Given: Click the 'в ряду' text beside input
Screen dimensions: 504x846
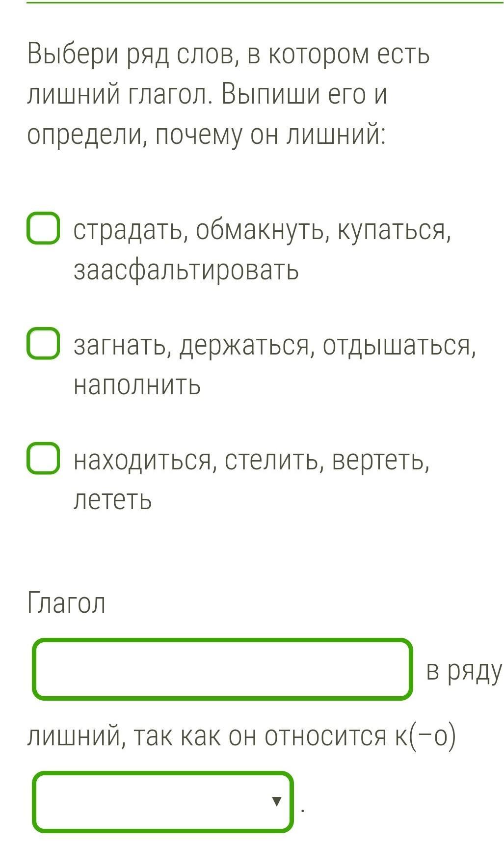Looking at the screenshot, I should pos(464,671).
